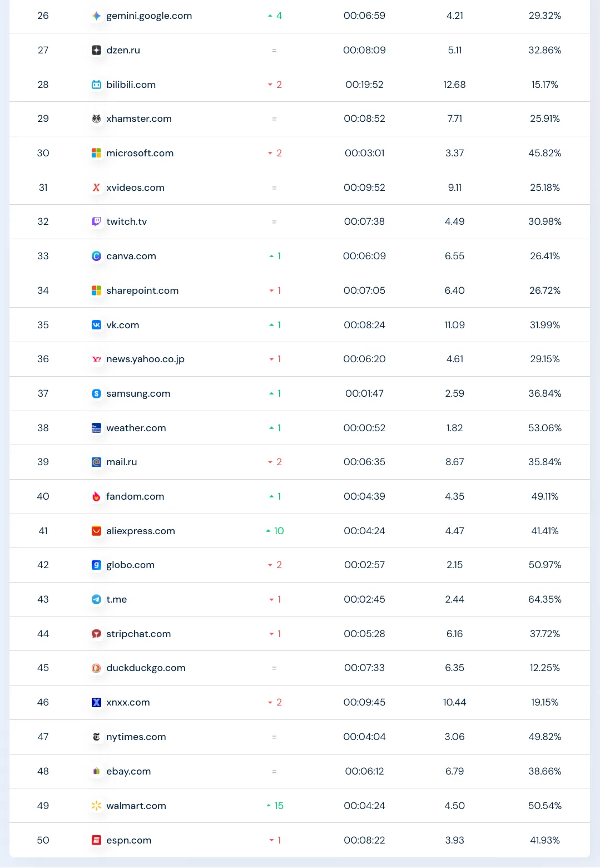Click the Canva circular logo icon
Screen dimensions: 600x868
[96, 256]
